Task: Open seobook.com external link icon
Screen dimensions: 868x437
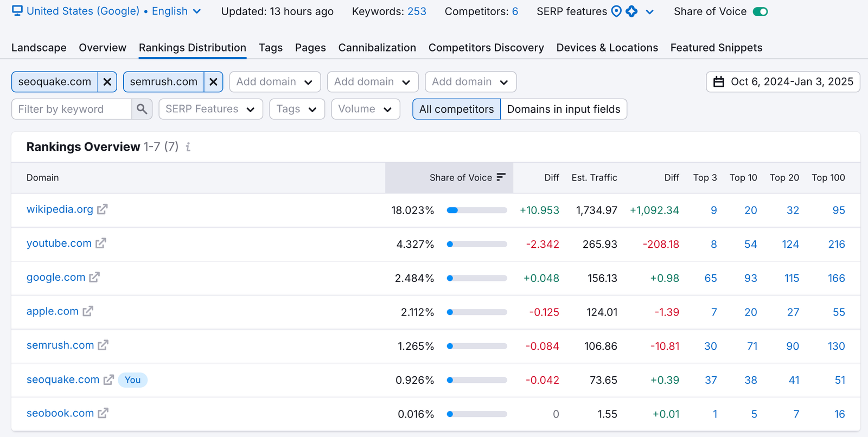Action: coord(103,413)
